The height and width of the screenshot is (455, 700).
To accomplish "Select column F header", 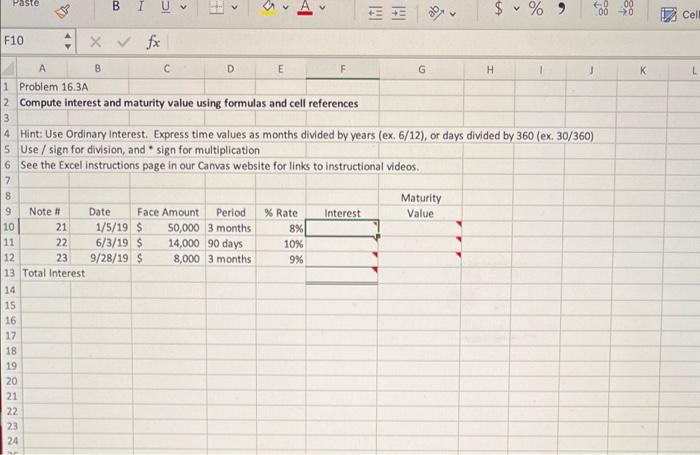I will pos(342,69).
